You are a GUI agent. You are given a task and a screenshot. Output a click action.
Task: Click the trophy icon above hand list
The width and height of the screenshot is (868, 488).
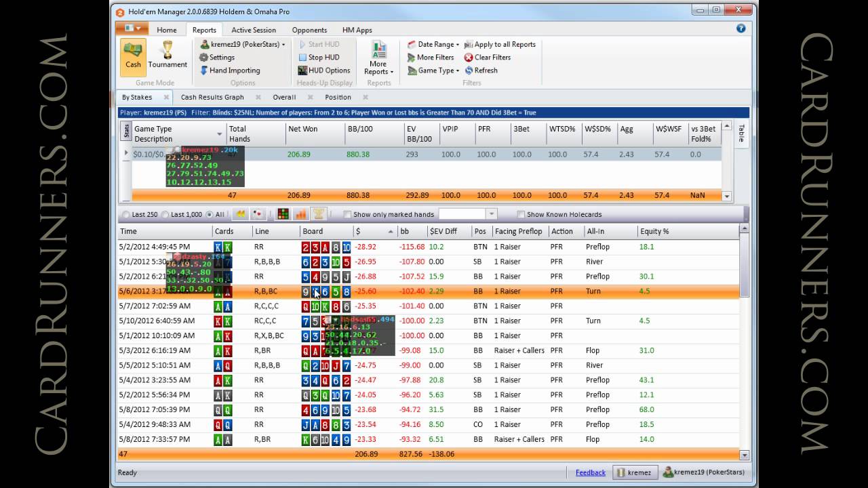coord(318,214)
